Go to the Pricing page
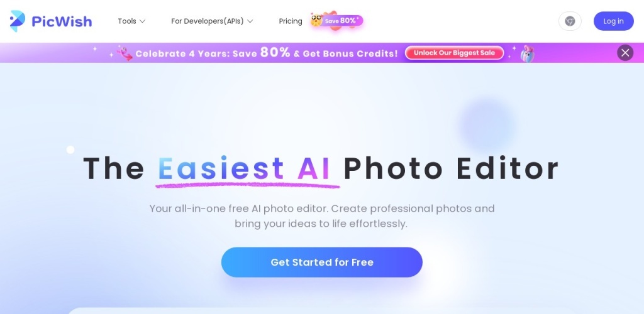The image size is (644, 314). (x=291, y=21)
